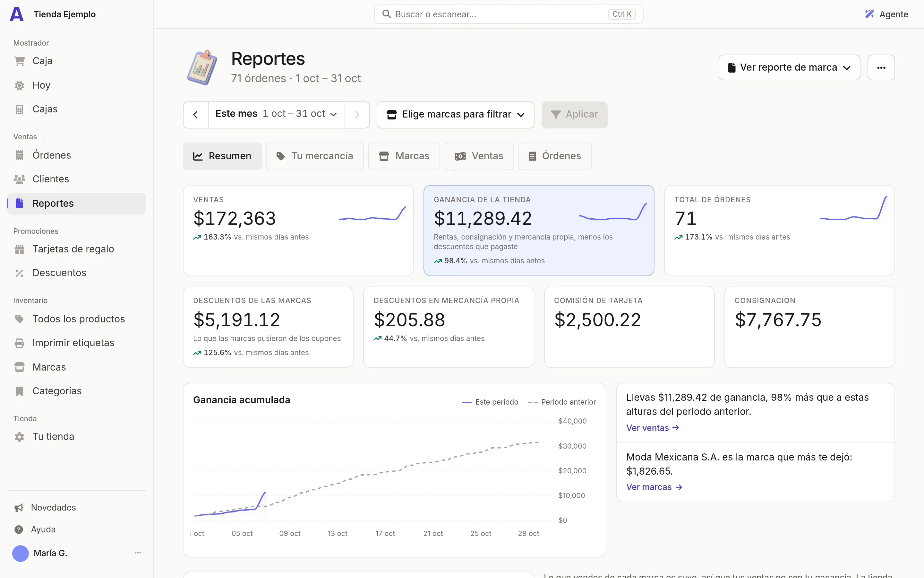Click the Consignación $7,767.75 value

(x=778, y=320)
